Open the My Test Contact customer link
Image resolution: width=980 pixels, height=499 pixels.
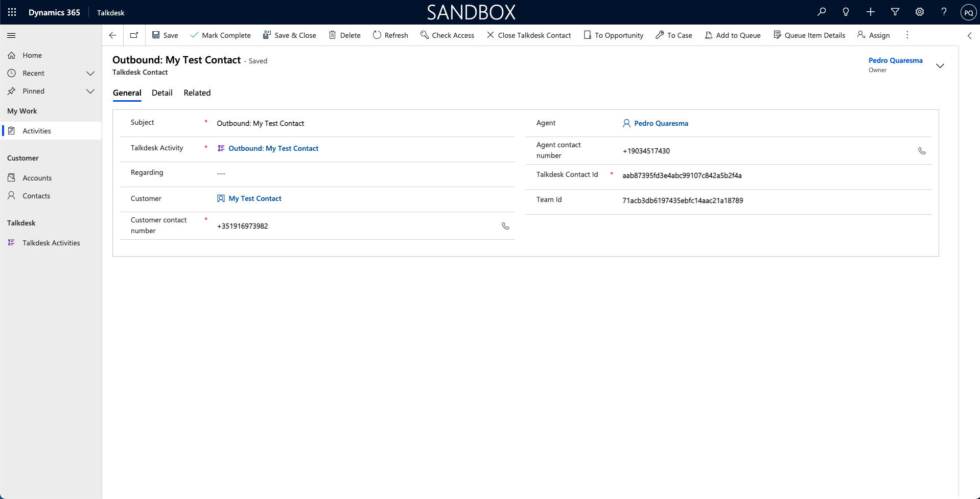(x=255, y=198)
